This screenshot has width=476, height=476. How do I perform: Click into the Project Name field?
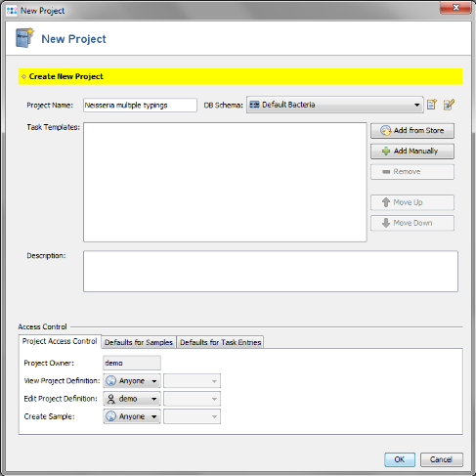click(140, 106)
